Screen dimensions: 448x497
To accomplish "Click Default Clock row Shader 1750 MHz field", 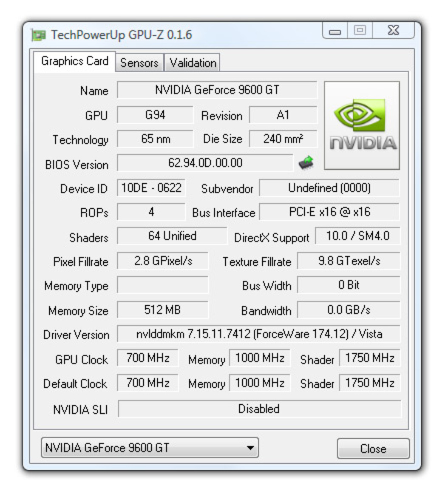I will point(370,383).
